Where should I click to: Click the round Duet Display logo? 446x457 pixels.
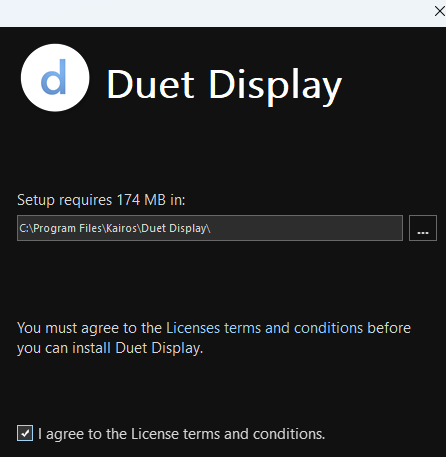click(55, 78)
